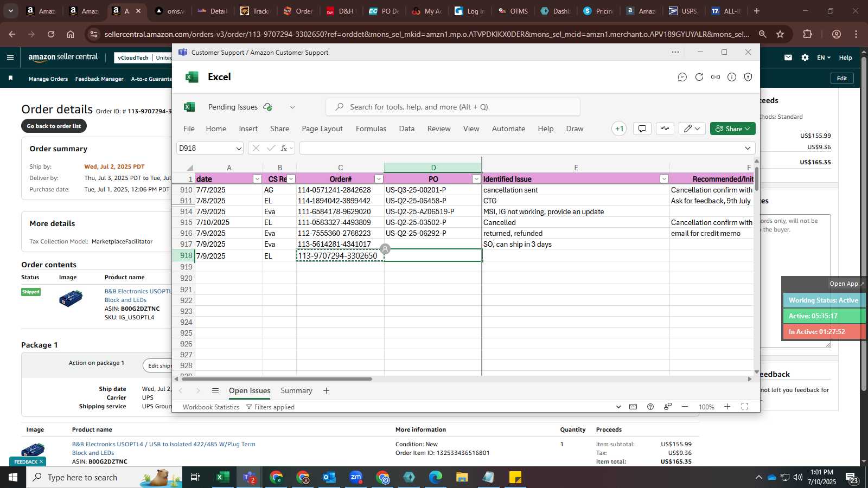Open the Comments pane button in Excel
Viewport: 868px width, 488px height.
coord(642,129)
